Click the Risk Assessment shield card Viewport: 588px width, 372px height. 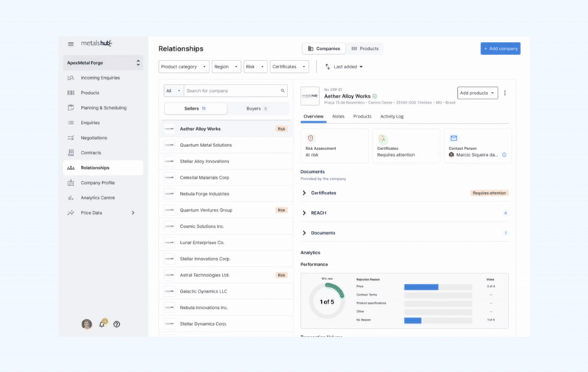[x=334, y=146]
